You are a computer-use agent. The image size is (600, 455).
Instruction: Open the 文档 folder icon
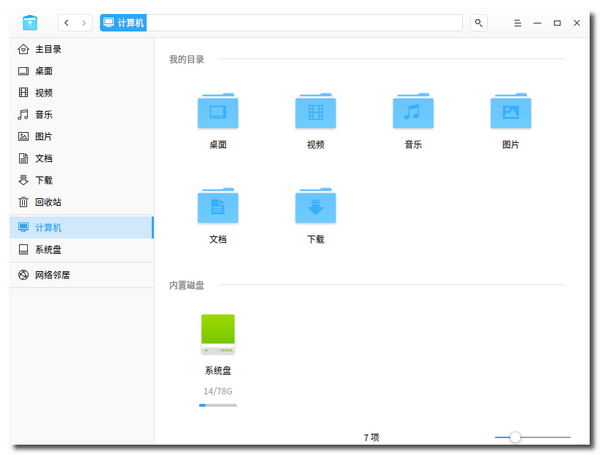(218, 205)
